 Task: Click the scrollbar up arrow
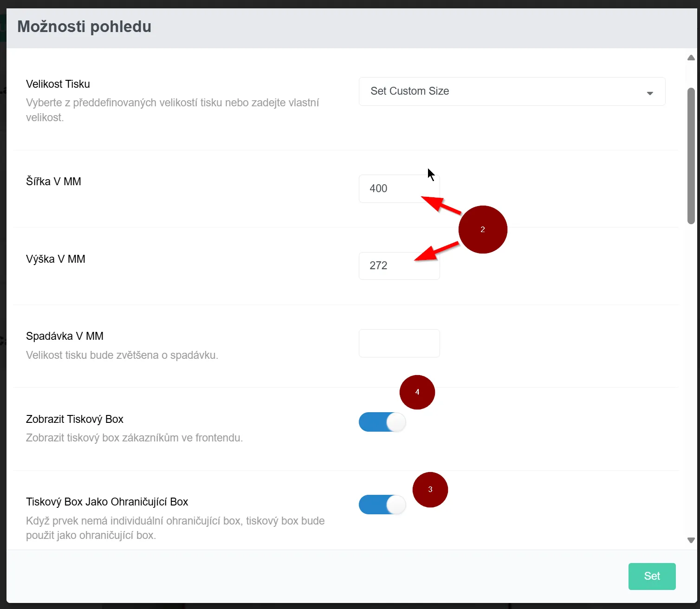(691, 58)
